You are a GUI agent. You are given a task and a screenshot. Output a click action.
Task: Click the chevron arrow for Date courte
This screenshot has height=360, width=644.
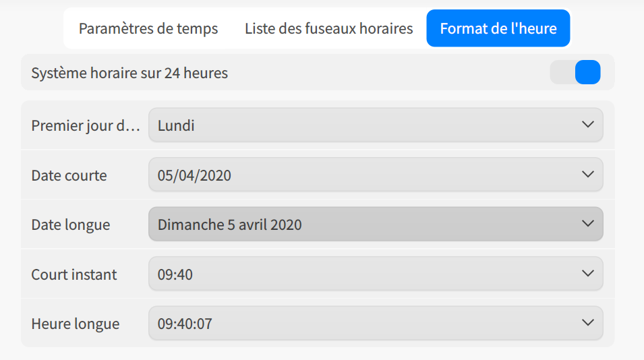point(588,174)
